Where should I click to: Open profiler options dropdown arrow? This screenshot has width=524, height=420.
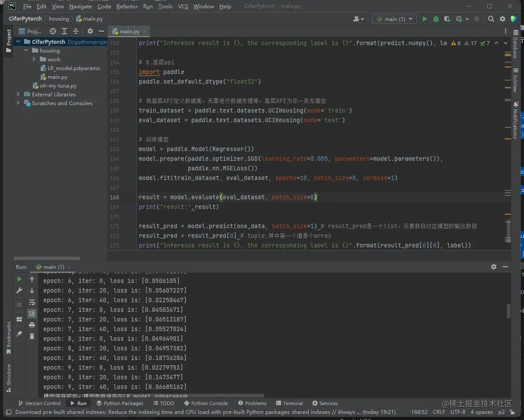pyautogui.click(x=467, y=19)
